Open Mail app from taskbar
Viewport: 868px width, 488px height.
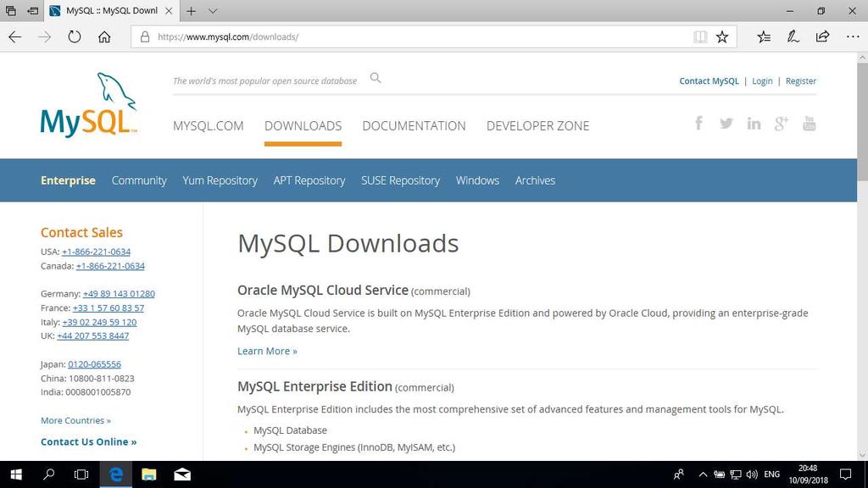(182, 474)
